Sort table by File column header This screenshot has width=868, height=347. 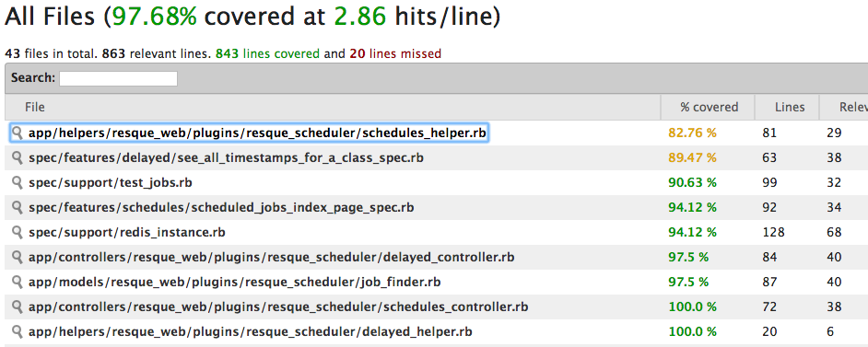point(333,107)
